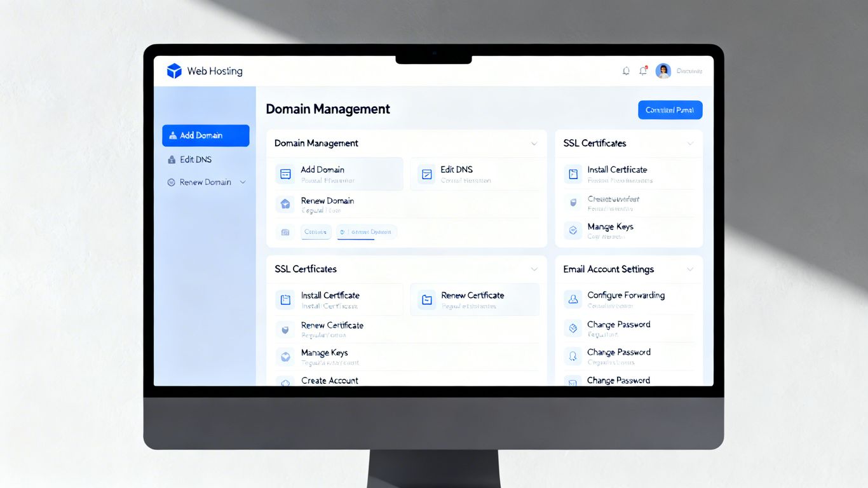868x488 pixels.
Task: Click the Install Certificate icon in right panel
Action: tap(573, 174)
